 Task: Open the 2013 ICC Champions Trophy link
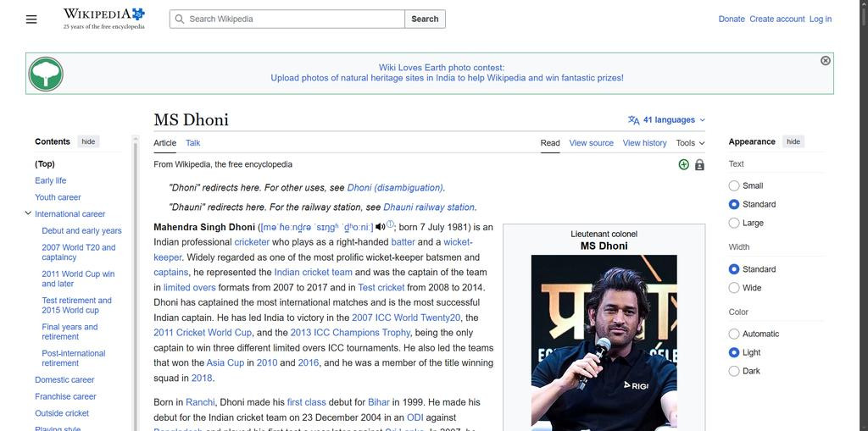(x=350, y=333)
